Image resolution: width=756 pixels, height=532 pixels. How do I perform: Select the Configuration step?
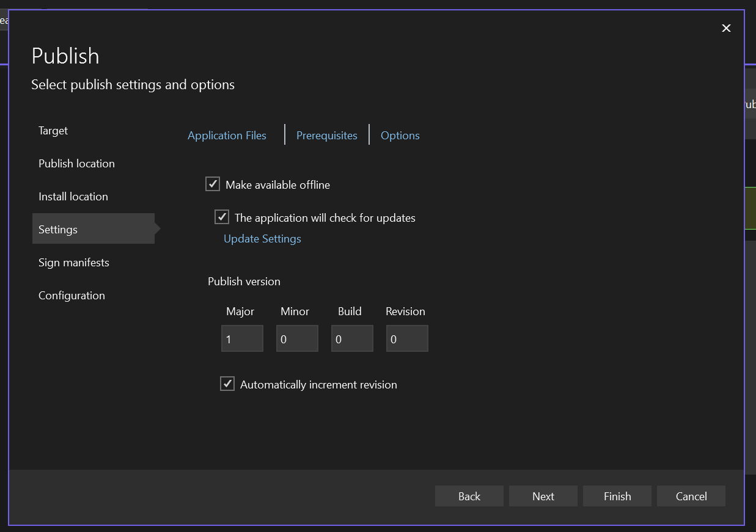[x=72, y=295]
